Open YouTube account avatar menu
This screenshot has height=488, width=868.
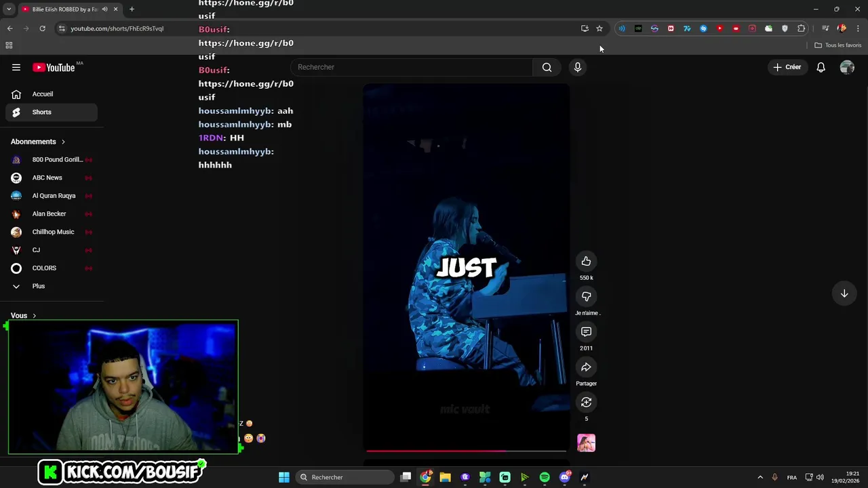[847, 67]
